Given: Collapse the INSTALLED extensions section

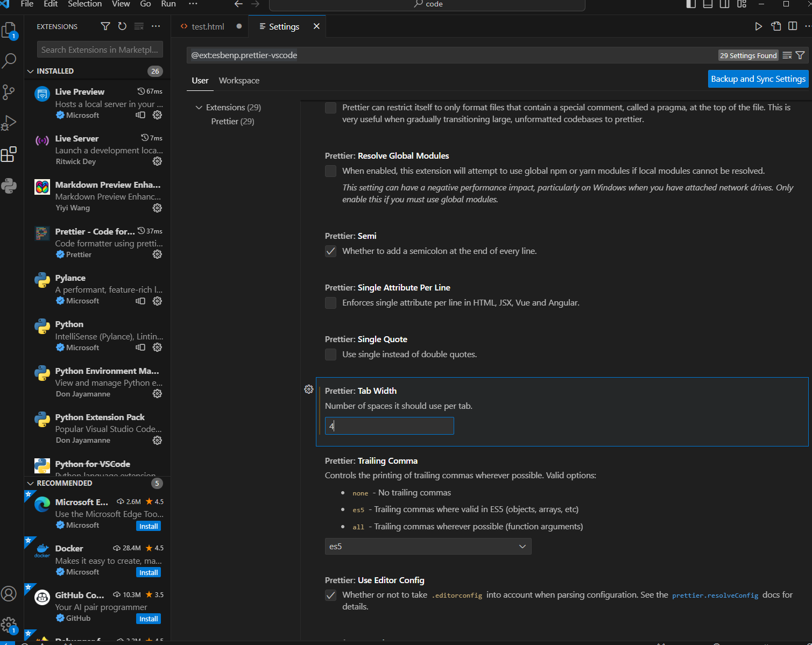Looking at the screenshot, I should [97, 71].
